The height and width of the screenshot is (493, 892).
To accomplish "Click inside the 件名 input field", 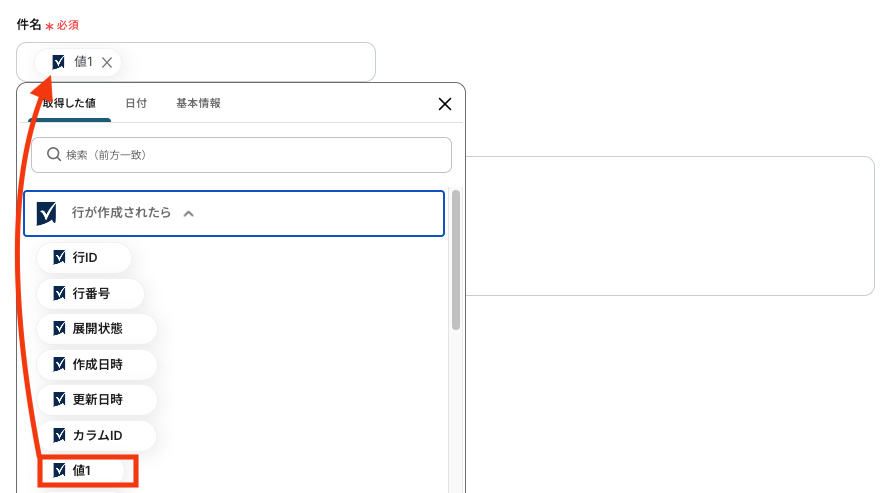I will pyautogui.click(x=250, y=62).
